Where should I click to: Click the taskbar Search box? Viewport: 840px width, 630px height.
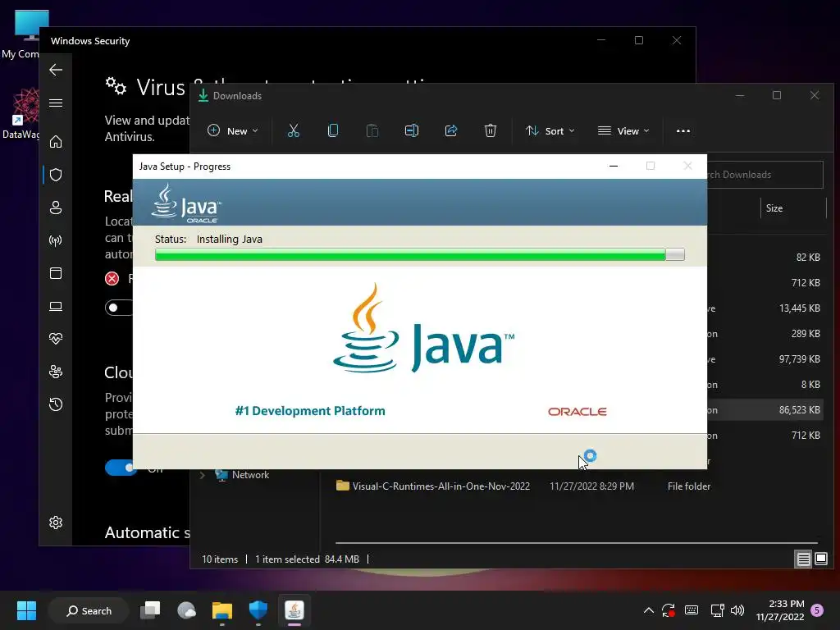click(89, 610)
